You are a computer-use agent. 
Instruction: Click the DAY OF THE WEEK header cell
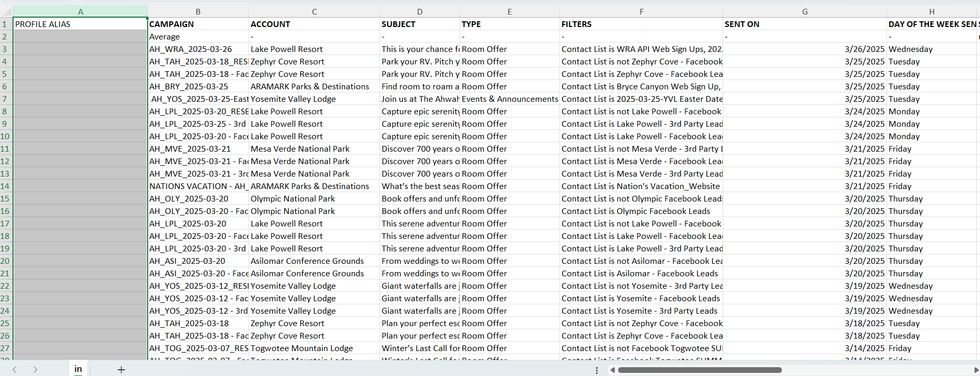tap(932, 24)
